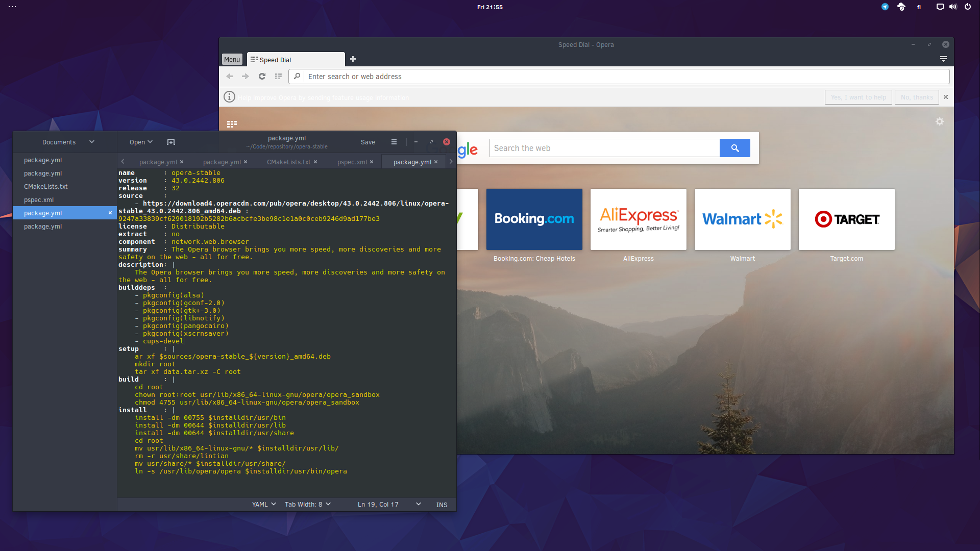
Task: Switch to the CMakeLists.txt tab
Action: click(288, 162)
